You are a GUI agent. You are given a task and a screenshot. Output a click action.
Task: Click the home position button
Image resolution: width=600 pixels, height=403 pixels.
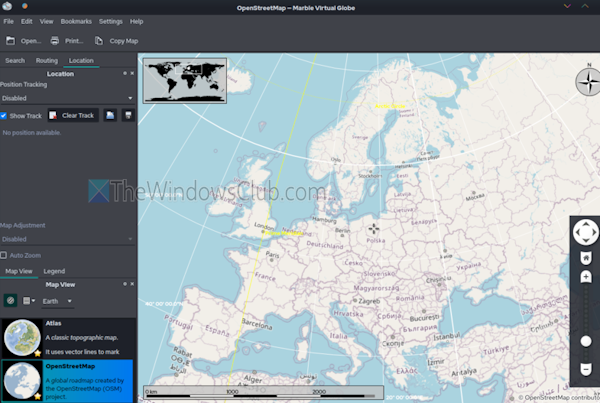pos(586,258)
